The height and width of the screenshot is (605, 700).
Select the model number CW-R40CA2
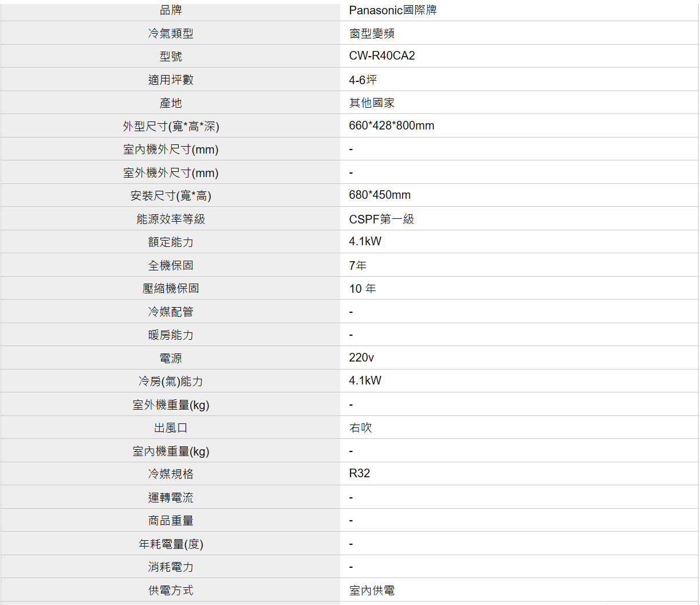(x=382, y=56)
